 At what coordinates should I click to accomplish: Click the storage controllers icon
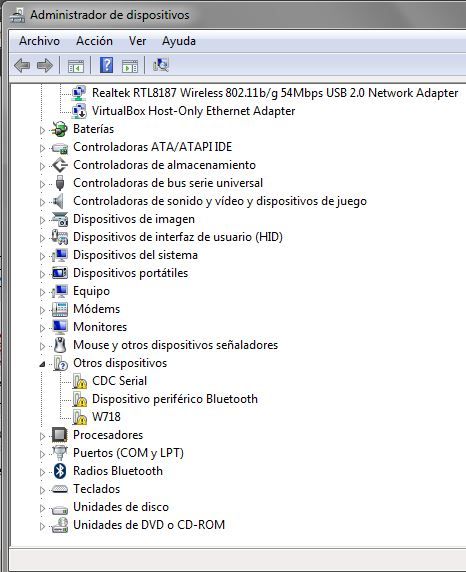[59, 165]
